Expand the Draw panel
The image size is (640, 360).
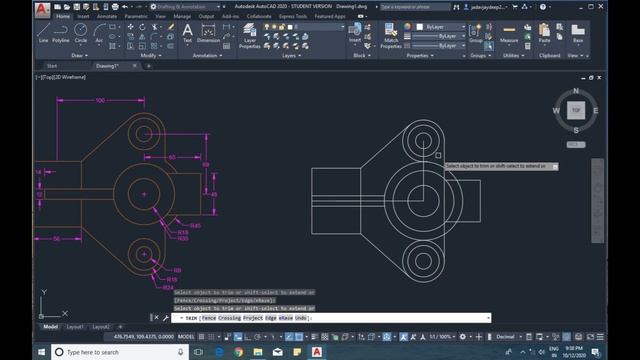tap(80, 56)
